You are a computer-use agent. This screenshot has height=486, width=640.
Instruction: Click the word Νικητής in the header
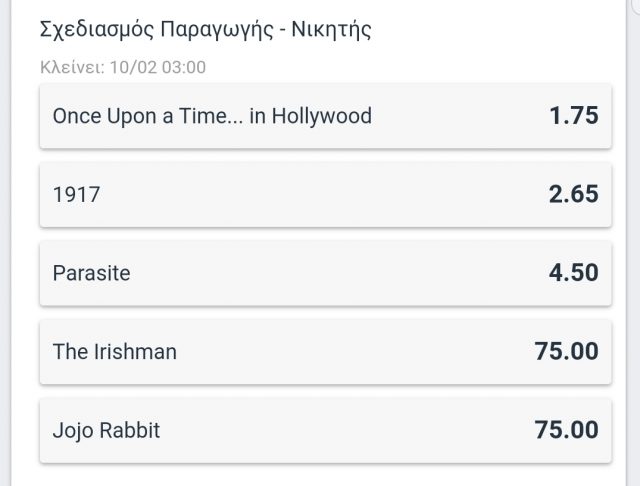click(331, 30)
